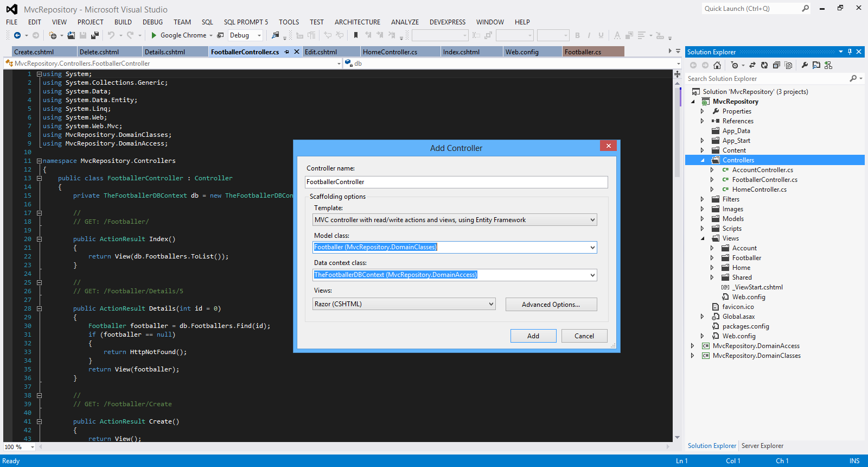868x467 pixels.
Task: Open the DEVEXPRESS menu
Action: click(448, 22)
